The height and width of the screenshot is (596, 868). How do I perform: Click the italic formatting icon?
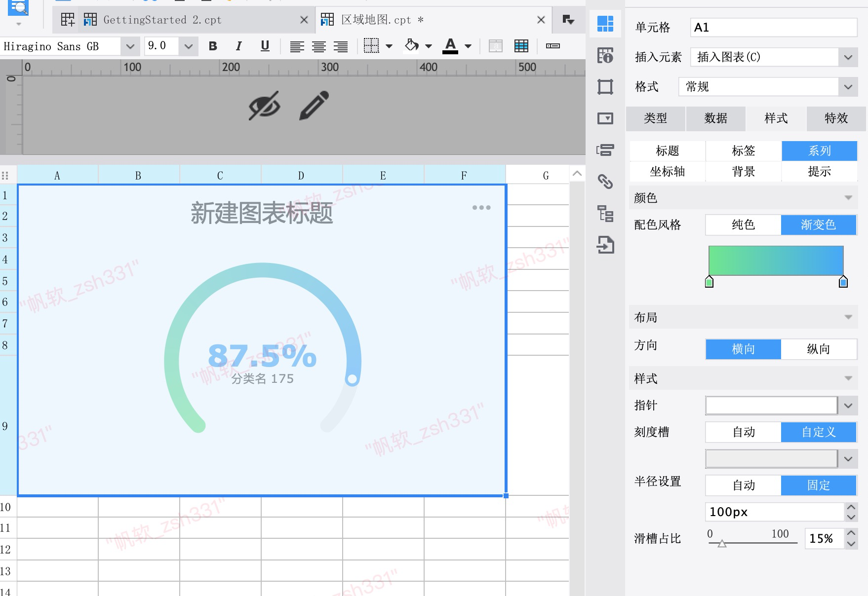(239, 46)
